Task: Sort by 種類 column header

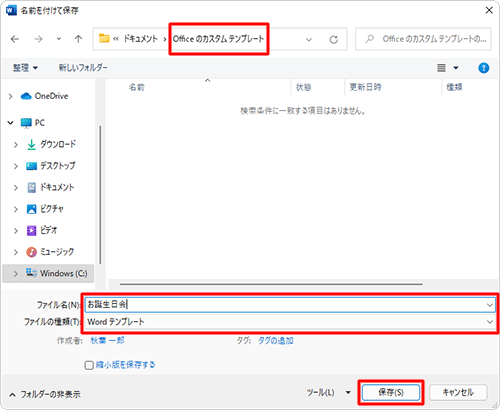Action: 454,87
